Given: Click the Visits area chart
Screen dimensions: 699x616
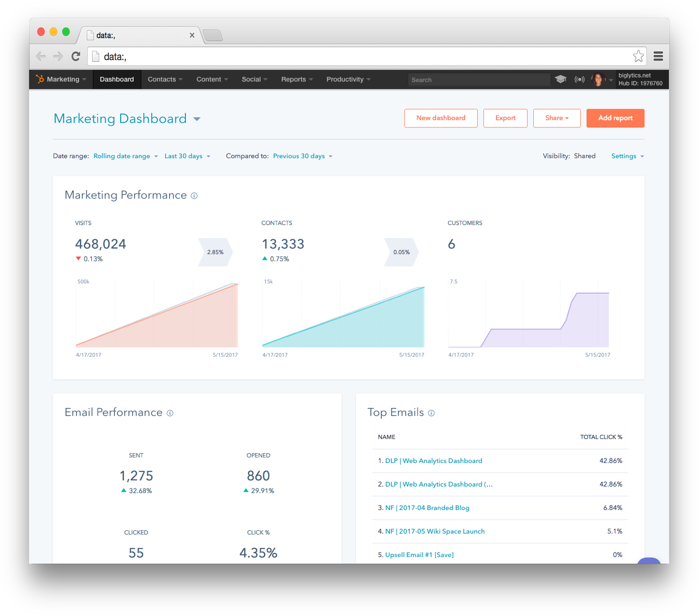Looking at the screenshot, I should click(x=156, y=313).
